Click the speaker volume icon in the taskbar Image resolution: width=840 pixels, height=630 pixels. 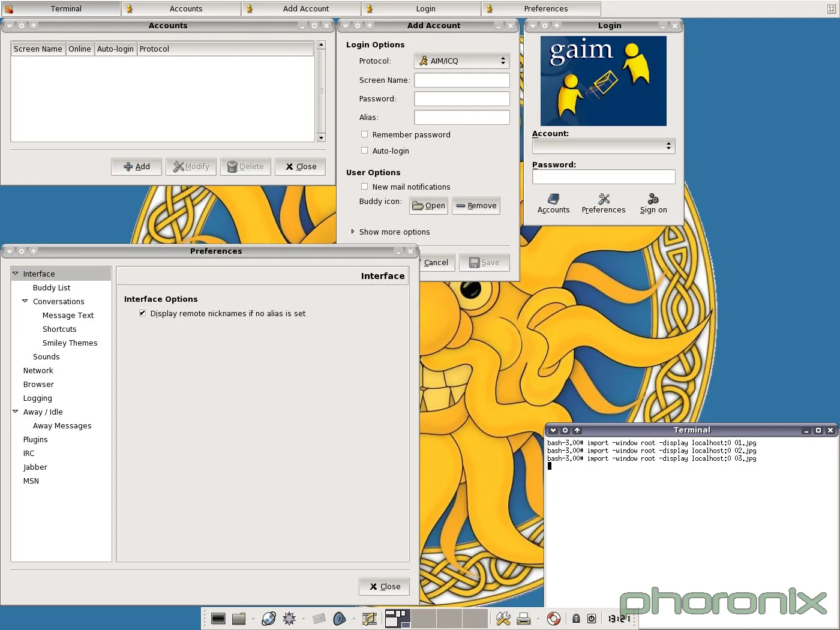point(340,618)
